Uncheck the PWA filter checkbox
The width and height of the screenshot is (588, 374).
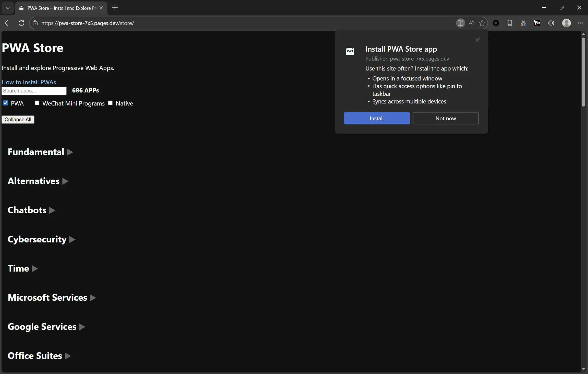point(6,103)
